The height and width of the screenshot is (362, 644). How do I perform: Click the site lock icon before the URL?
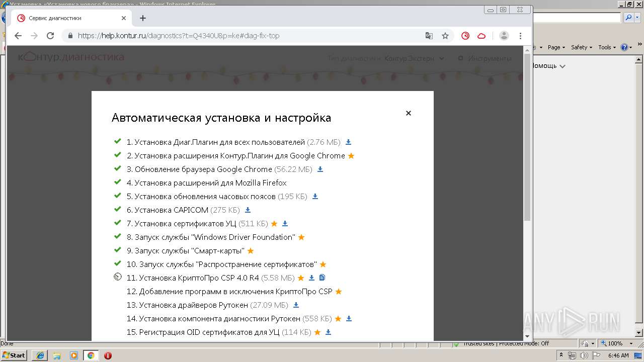(70, 36)
